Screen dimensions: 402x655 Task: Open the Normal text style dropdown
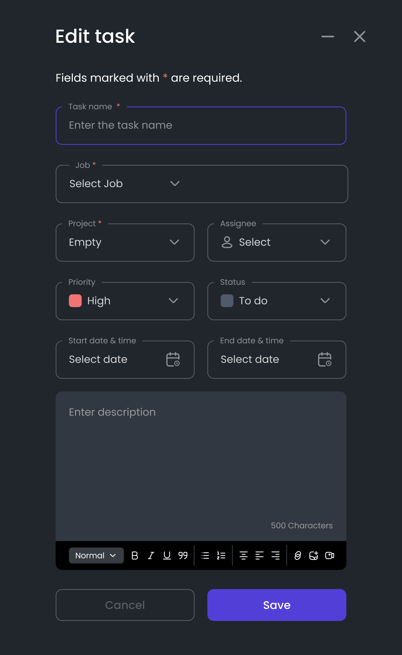96,556
